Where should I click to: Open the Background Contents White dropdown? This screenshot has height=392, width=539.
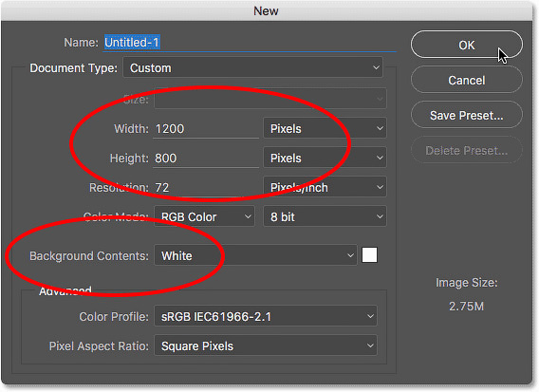[x=255, y=255]
